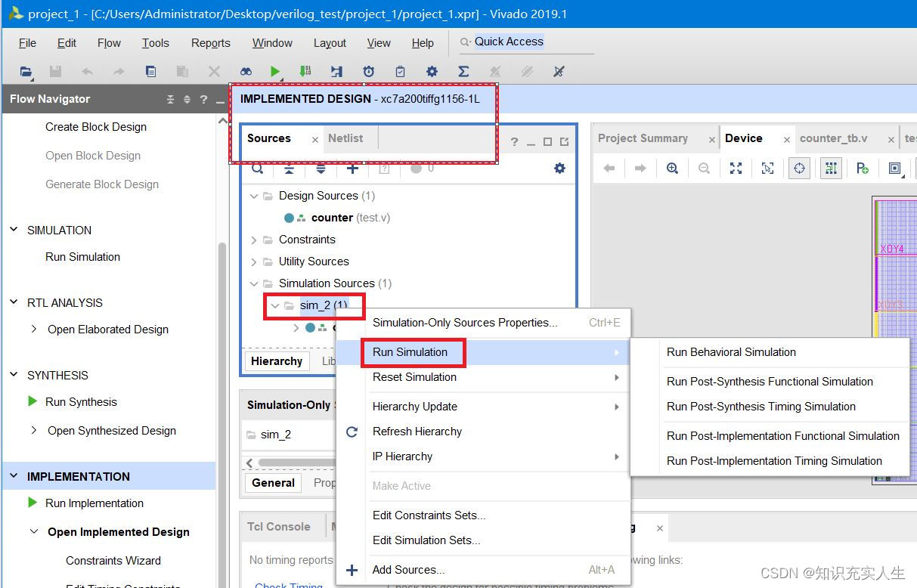Viewport: 917px width, 588px height.
Task: Collapse the sim_2 folder
Action: point(275,305)
